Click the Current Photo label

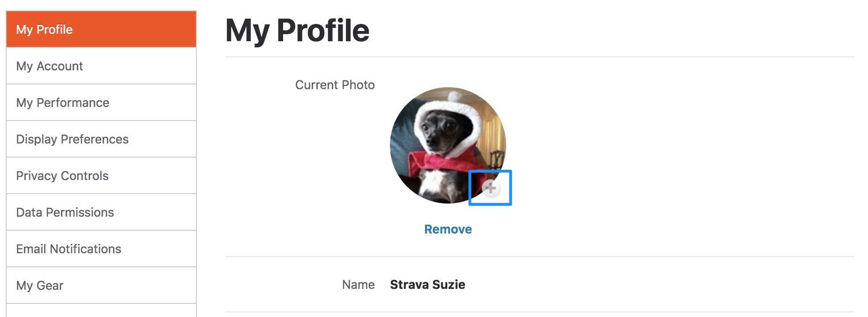click(x=335, y=85)
